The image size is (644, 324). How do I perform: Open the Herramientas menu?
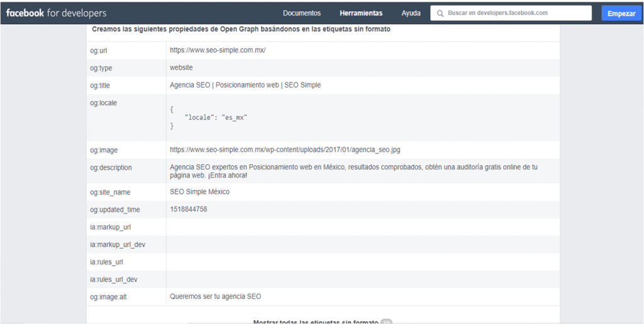coord(360,13)
